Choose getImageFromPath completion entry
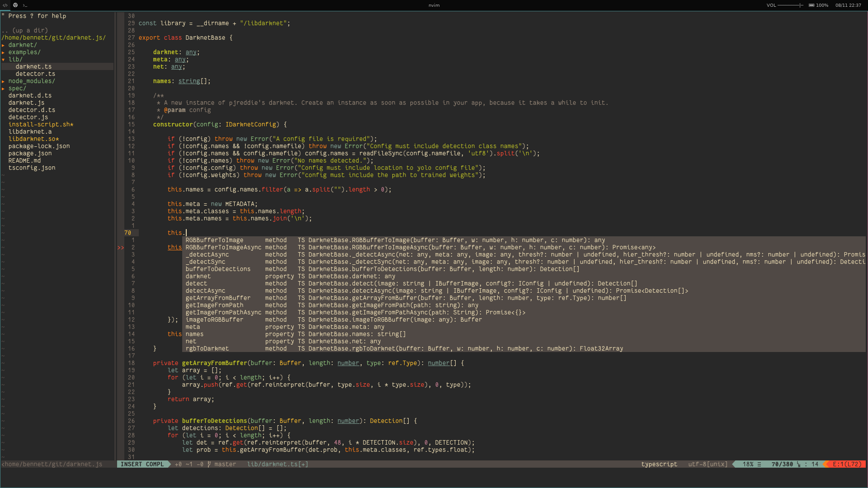This screenshot has width=868, height=488. (524, 305)
